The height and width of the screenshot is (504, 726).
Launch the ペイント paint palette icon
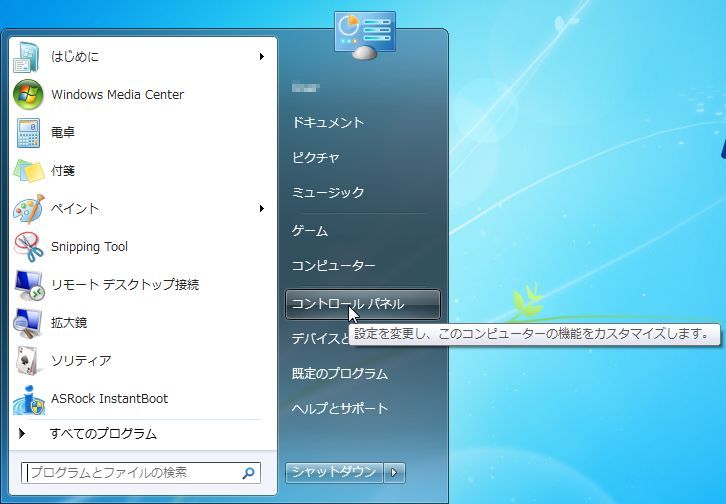click(x=28, y=209)
